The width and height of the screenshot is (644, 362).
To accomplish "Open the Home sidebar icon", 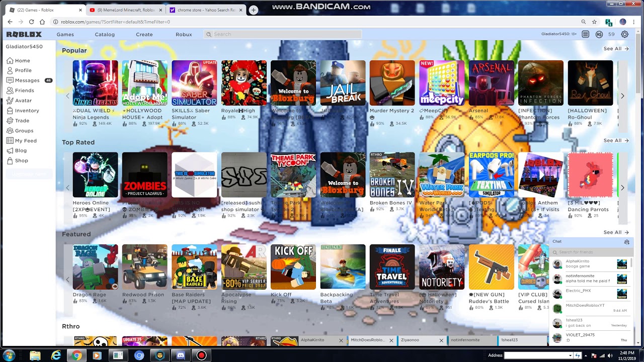I will tap(10, 60).
